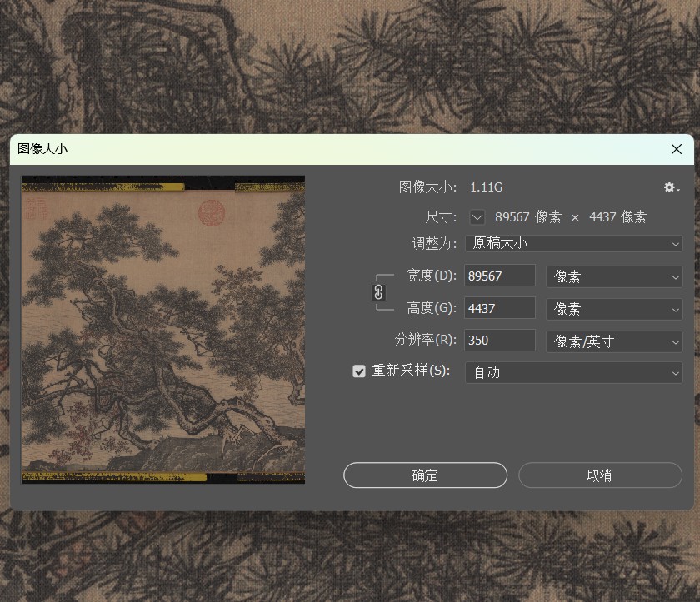Click the 图像大小 dialog title text

tap(42, 149)
